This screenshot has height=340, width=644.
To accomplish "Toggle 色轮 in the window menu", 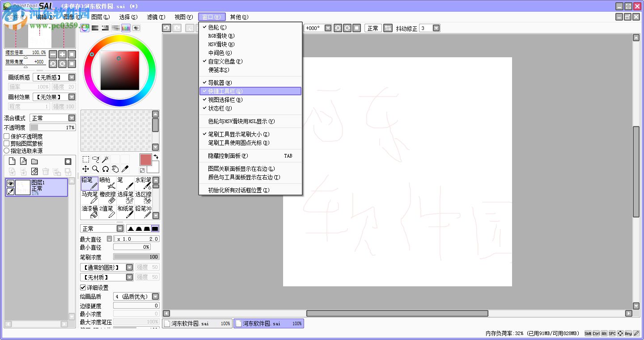I will click(x=250, y=27).
